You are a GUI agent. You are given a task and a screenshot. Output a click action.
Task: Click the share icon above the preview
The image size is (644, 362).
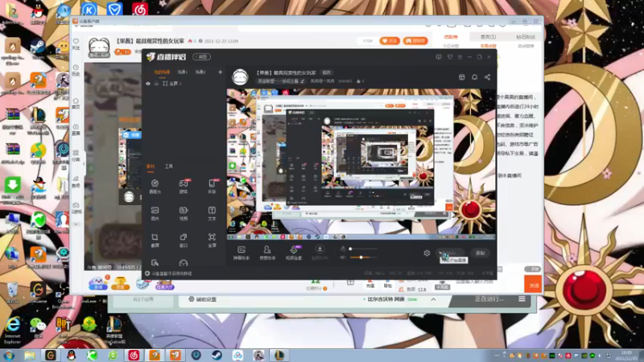(x=487, y=77)
